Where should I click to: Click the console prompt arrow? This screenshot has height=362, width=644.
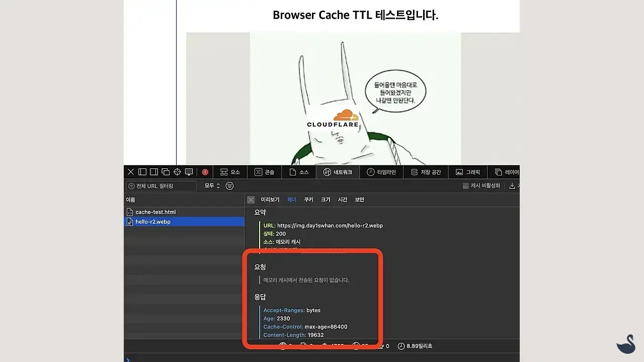[x=128, y=359]
